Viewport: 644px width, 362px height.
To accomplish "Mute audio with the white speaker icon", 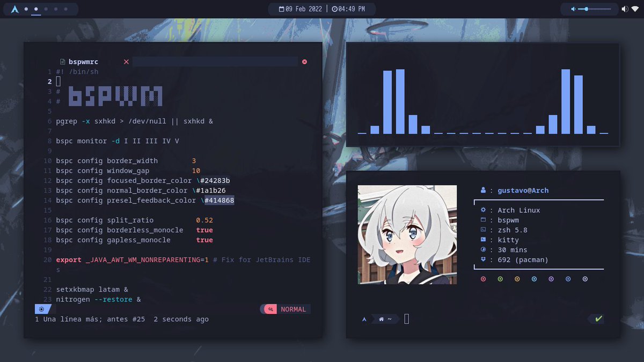I will pyautogui.click(x=624, y=9).
